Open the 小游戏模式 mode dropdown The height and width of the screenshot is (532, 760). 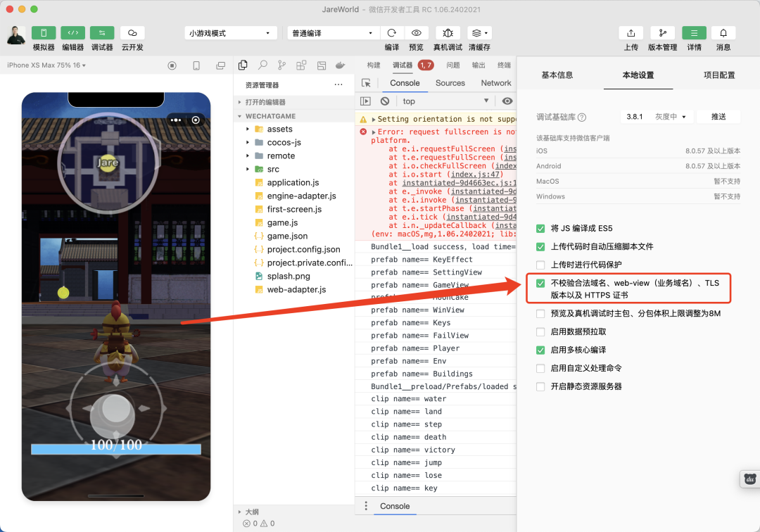tap(230, 33)
